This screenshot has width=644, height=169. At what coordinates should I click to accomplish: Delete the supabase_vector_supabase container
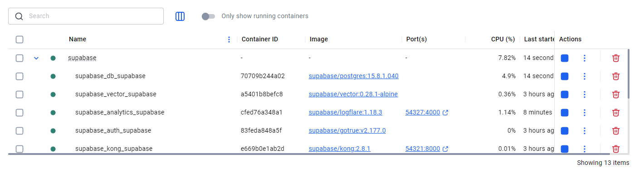coord(616,94)
